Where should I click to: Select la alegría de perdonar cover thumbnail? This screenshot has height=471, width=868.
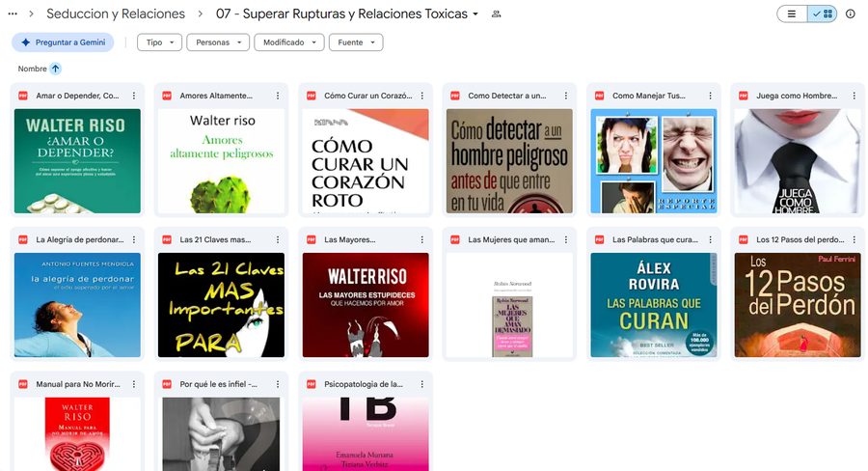click(77, 305)
